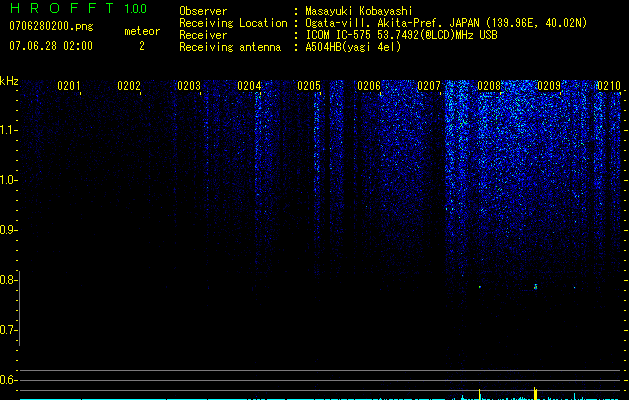Click the 0202 time marker
This screenshot has width=629, height=400.
click(x=129, y=86)
